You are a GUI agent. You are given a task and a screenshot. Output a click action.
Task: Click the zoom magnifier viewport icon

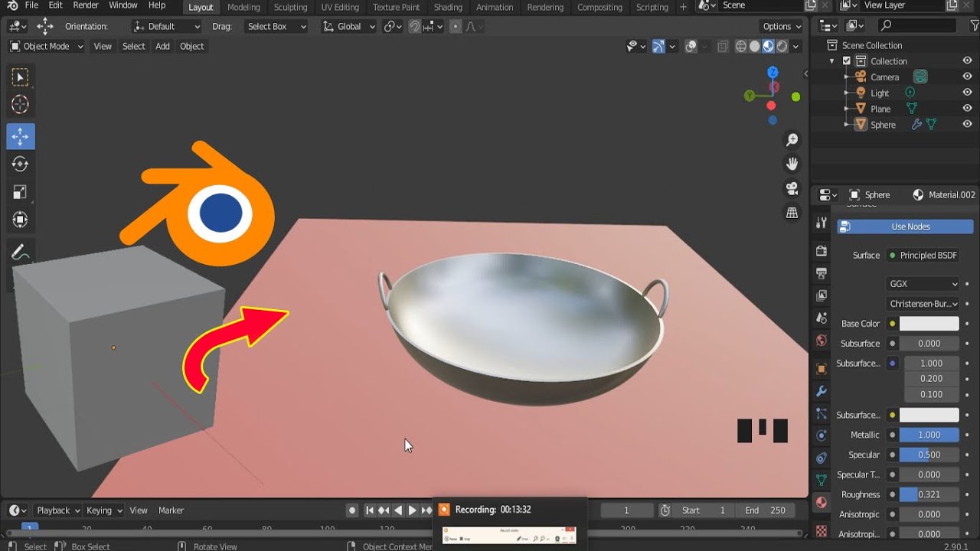792,140
